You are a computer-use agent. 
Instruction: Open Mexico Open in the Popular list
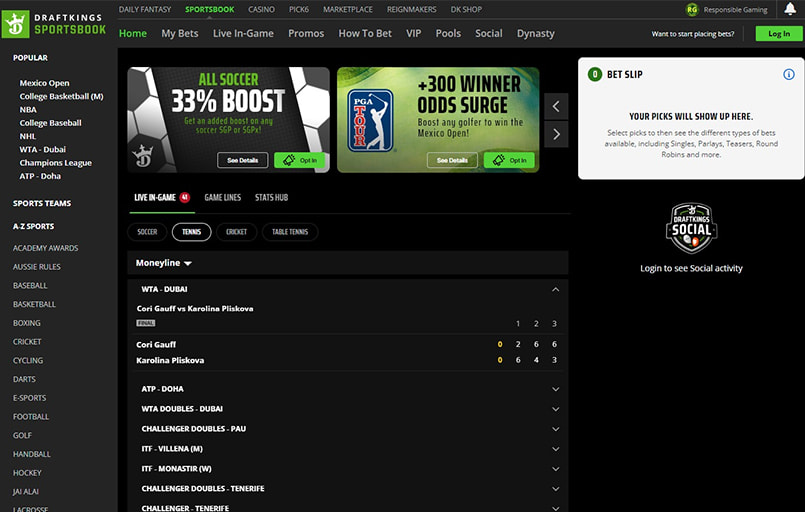pyautogui.click(x=44, y=83)
